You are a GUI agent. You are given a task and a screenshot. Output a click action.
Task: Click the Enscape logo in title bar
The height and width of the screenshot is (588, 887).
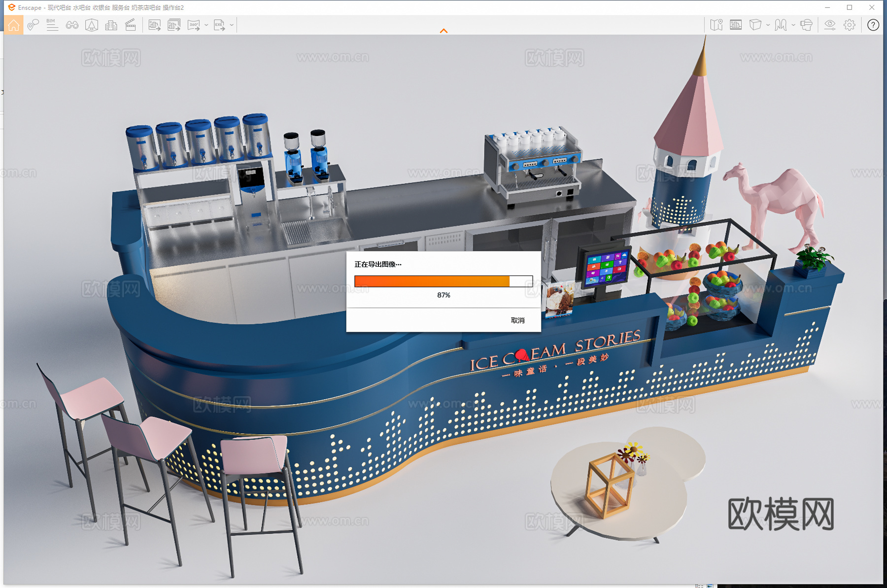tap(11, 7)
